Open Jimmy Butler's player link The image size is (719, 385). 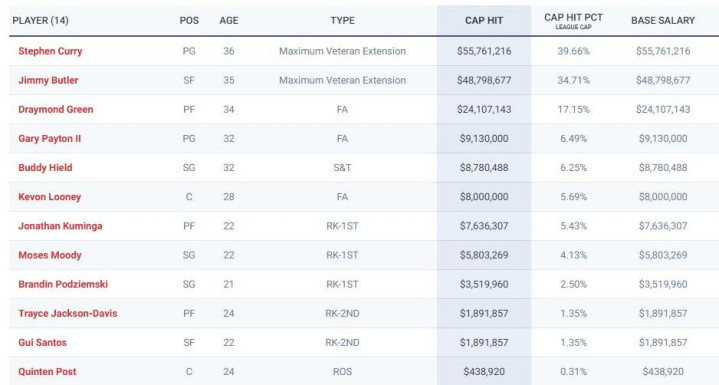pos(48,80)
